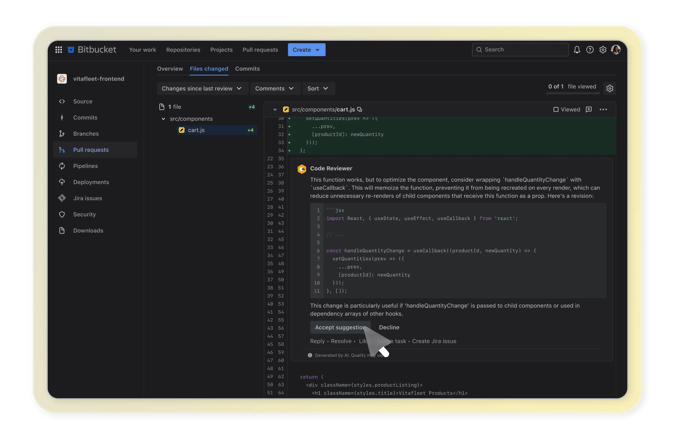
Task: Open Pull requests in top navigation
Action: (x=260, y=50)
